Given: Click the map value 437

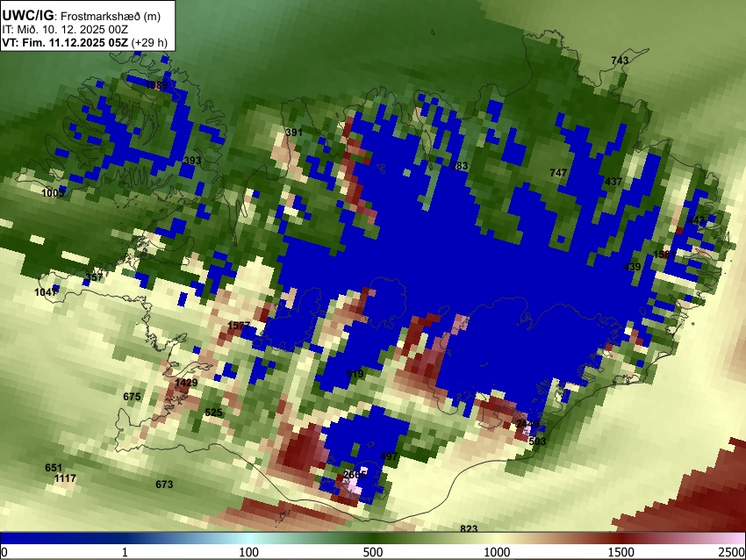Looking at the screenshot, I should tap(613, 182).
